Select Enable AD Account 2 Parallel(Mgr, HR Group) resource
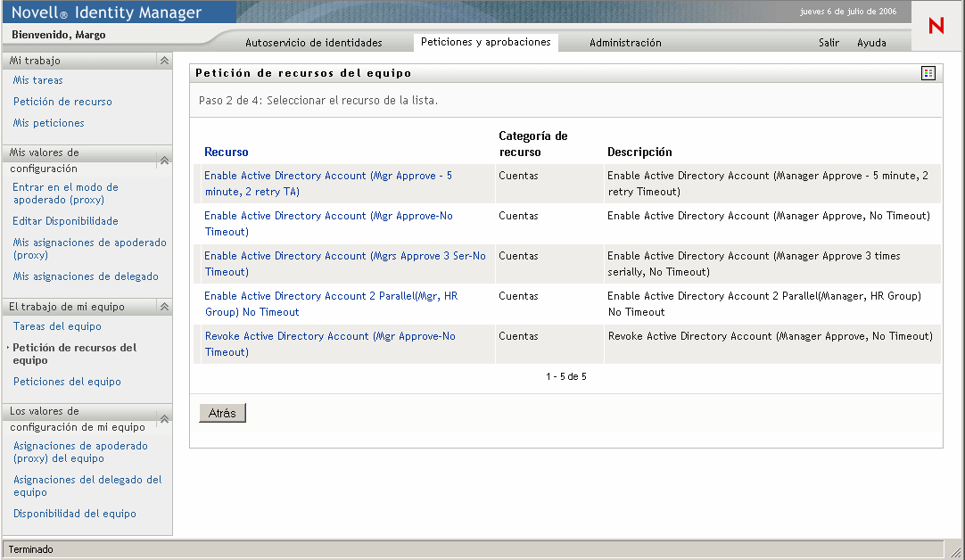The width and height of the screenshot is (965, 560). tap(331, 303)
